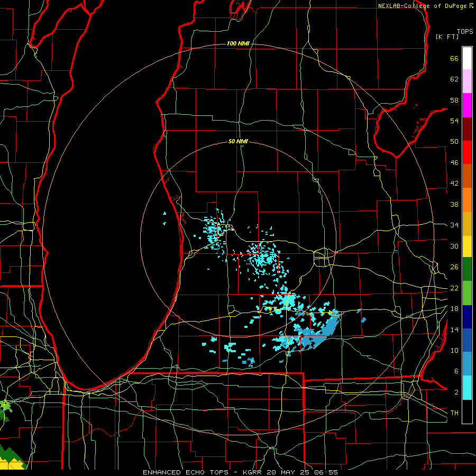The width and height of the screenshot is (476, 476).
Task: Click the "6" legend value
Action: click(456, 371)
